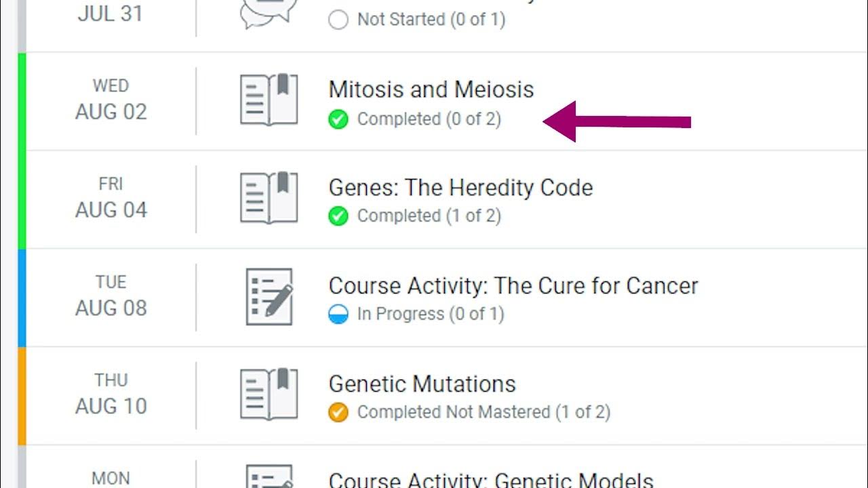Open Course Activity: Genetic Models

490,480
